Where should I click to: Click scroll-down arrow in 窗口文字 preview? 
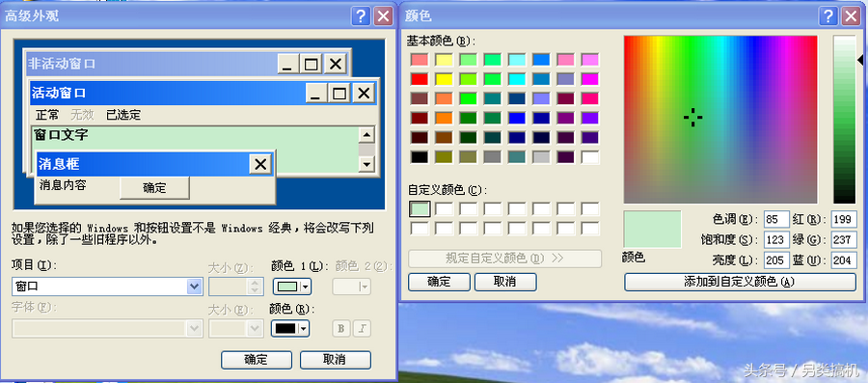point(366,163)
